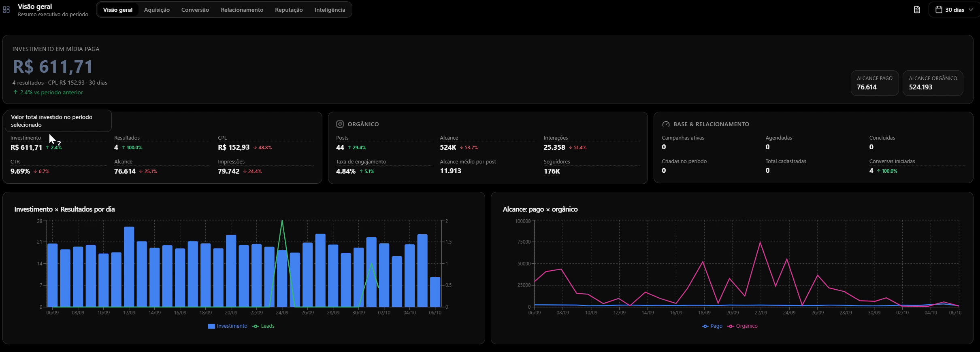The height and width of the screenshot is (352, 980).
Task: Click the gauge icon beside Base & Relacionamento
Action: (666, 124)
